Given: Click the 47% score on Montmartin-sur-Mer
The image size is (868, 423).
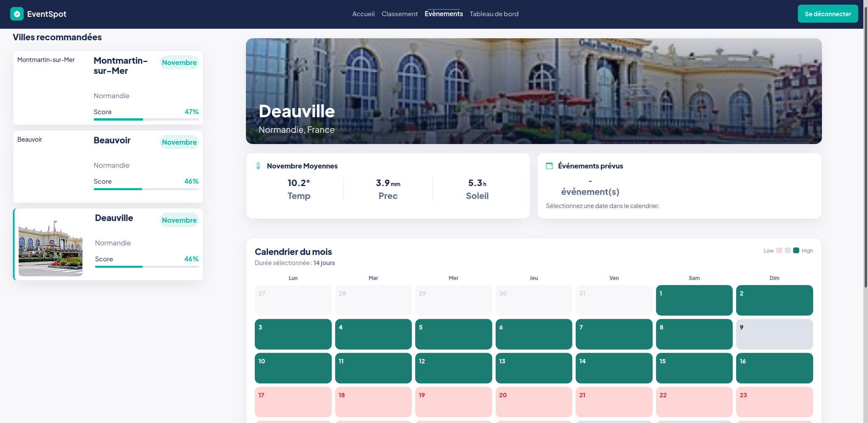Looking at the screenshot, I should (x=192, y=112).
